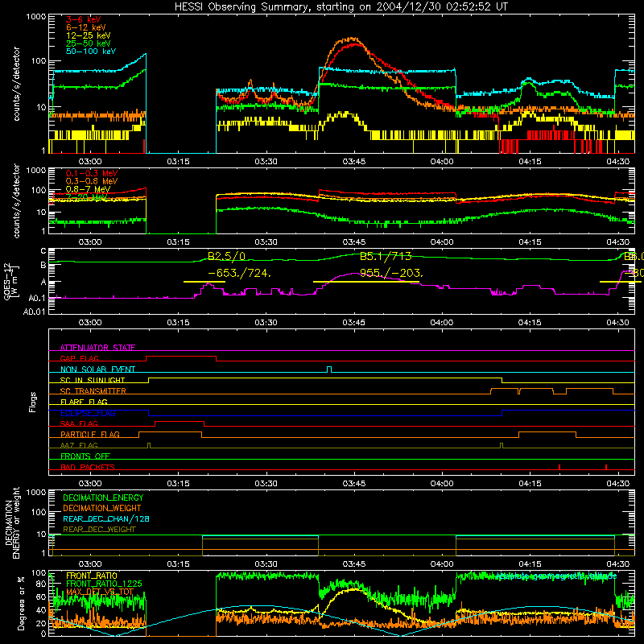The image size is (644, 644).
Task: Select the ECLIPSE_FLAG label
Action: pyautogui.click(x=88, y=413)
